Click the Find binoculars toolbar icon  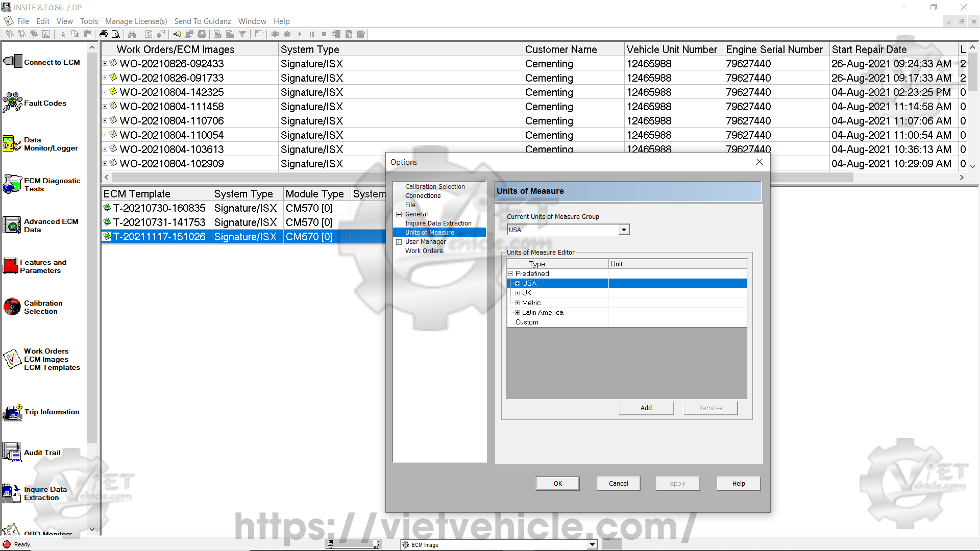click(x=132, y=34)
